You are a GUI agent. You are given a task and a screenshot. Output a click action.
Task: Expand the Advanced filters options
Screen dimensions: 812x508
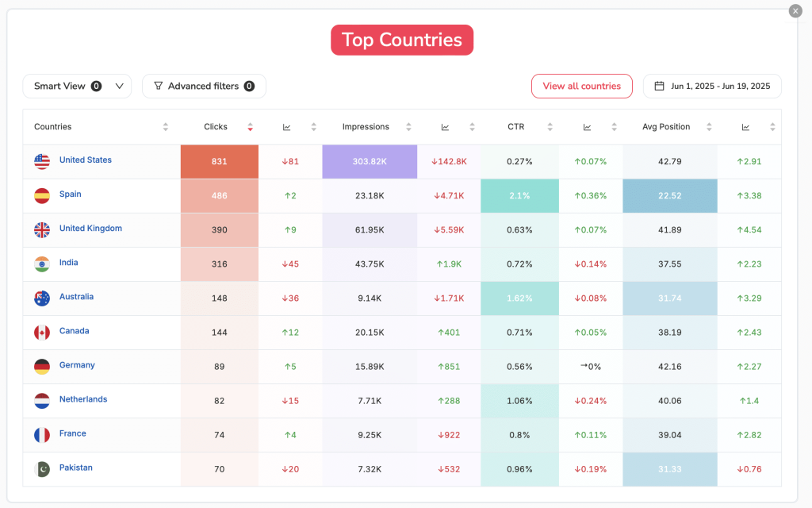click(204, 86)
